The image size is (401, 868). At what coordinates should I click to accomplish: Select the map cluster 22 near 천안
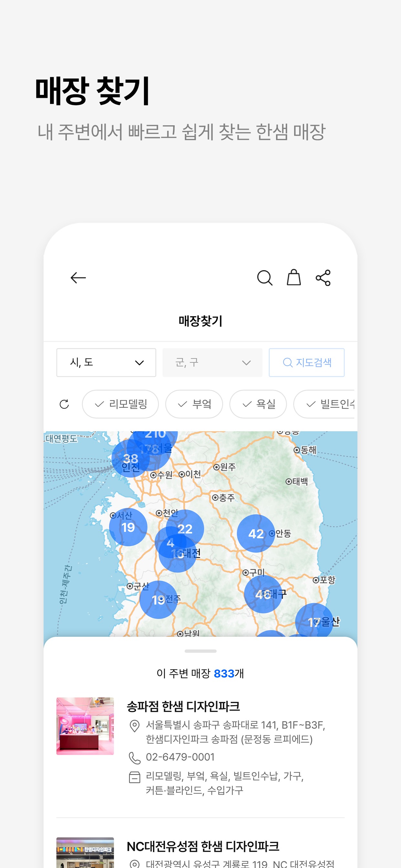(x=185, y=529)
